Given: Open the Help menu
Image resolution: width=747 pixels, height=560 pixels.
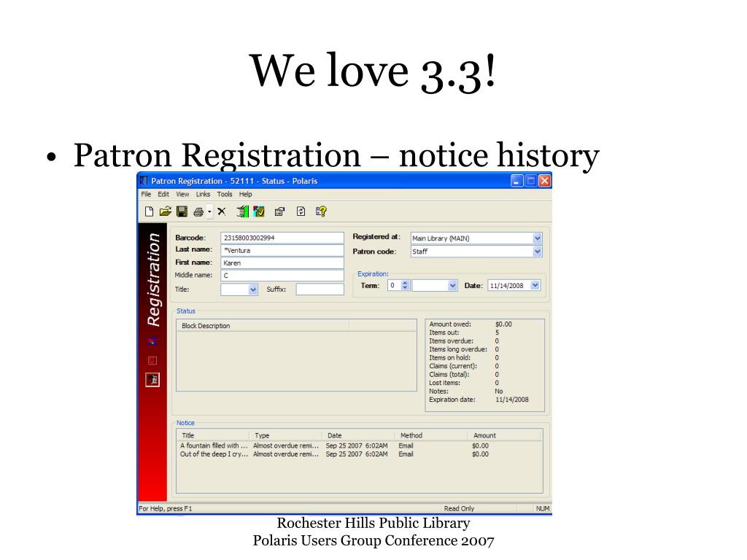Looking at the screenshot, I should tap(245, 194).
